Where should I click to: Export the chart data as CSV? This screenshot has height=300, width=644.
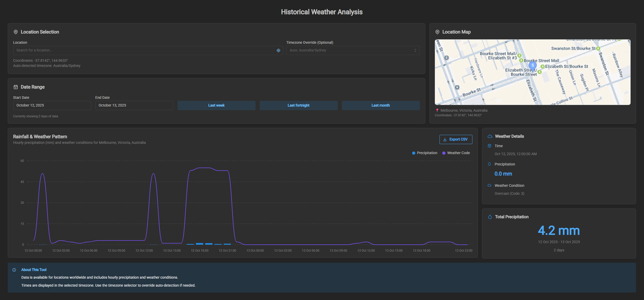coord(455,139)
